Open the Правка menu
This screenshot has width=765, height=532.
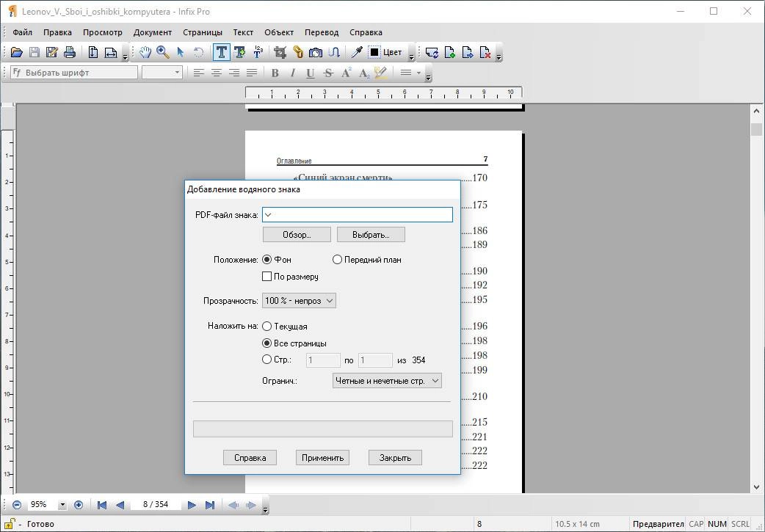pyautogui.click(x=57, y=32)
